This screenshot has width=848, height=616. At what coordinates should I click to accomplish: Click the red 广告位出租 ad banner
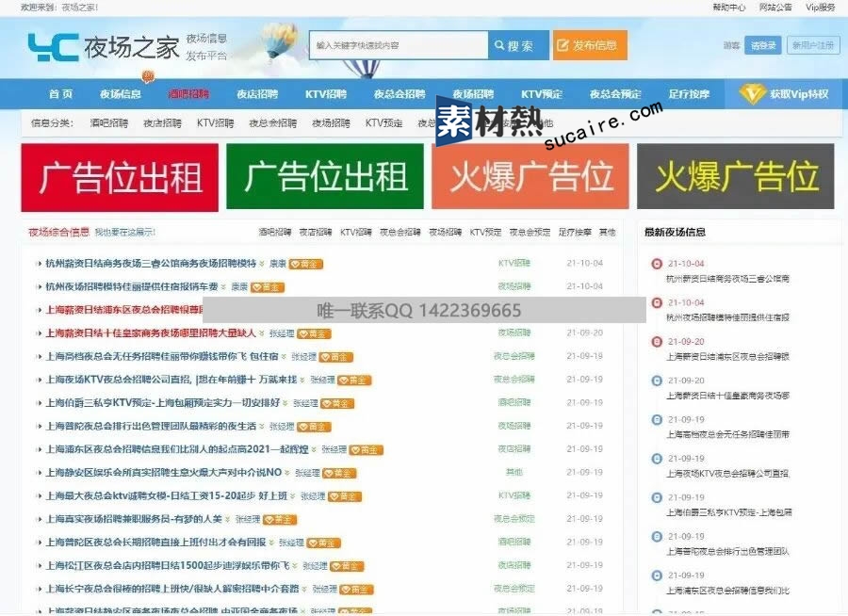[x=120, y=177]
